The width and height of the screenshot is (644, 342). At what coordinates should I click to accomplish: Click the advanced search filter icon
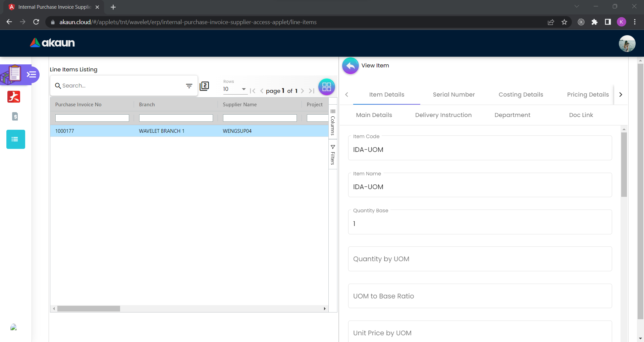[189, 86]
